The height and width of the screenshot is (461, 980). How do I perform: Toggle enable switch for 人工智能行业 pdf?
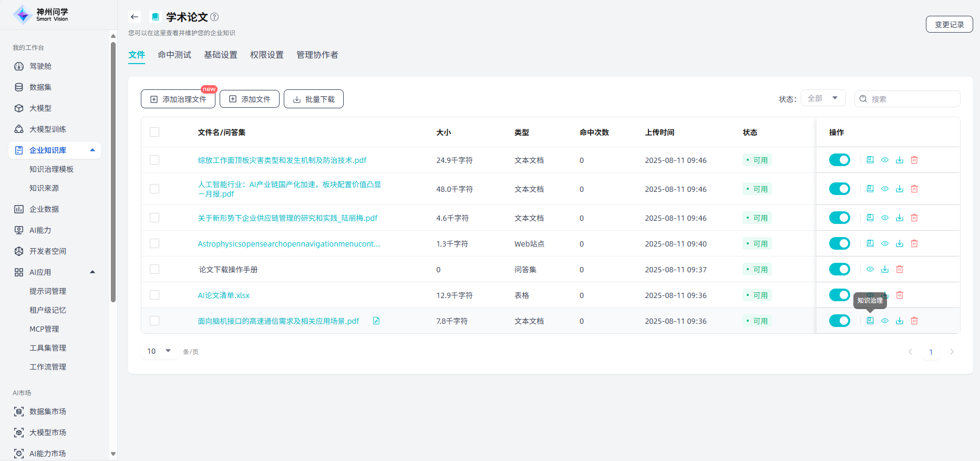[x=840, y=189]
